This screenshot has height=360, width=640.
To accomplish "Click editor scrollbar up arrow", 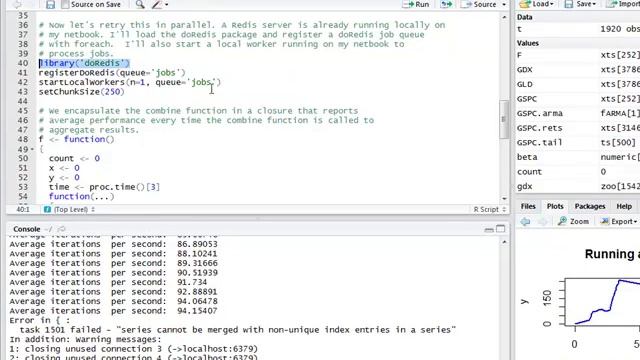I will 504,17.
